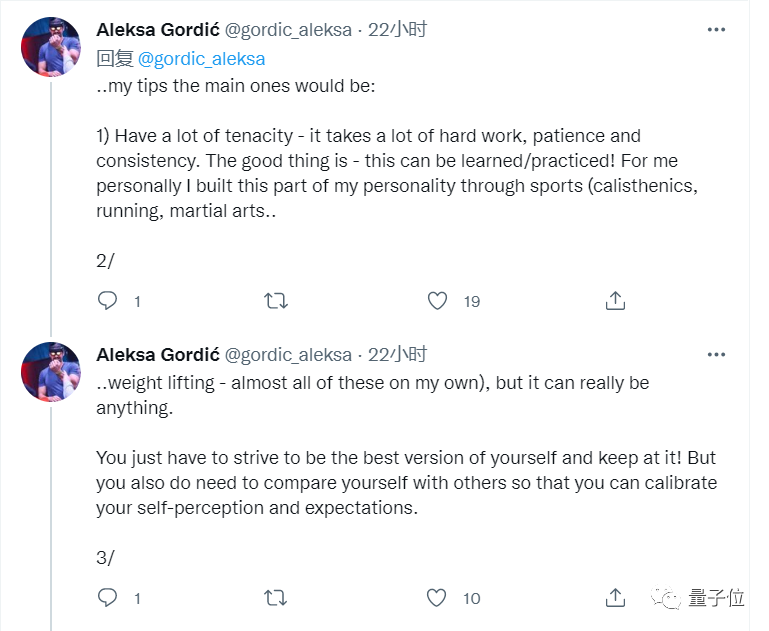Image resolution: width=769 pixels, height=631 pixels.
Task: Like the second tweet with 10 likes
Action: click(437, 598)
